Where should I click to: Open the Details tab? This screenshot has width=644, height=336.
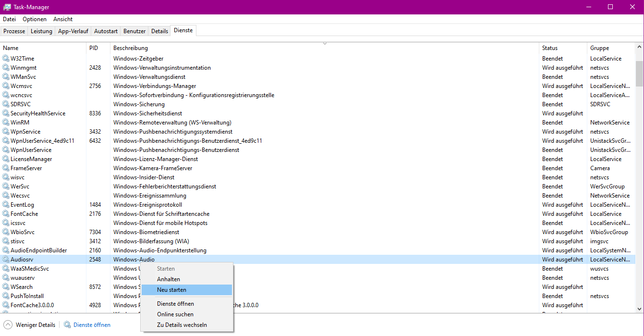(x=159, y=31)
